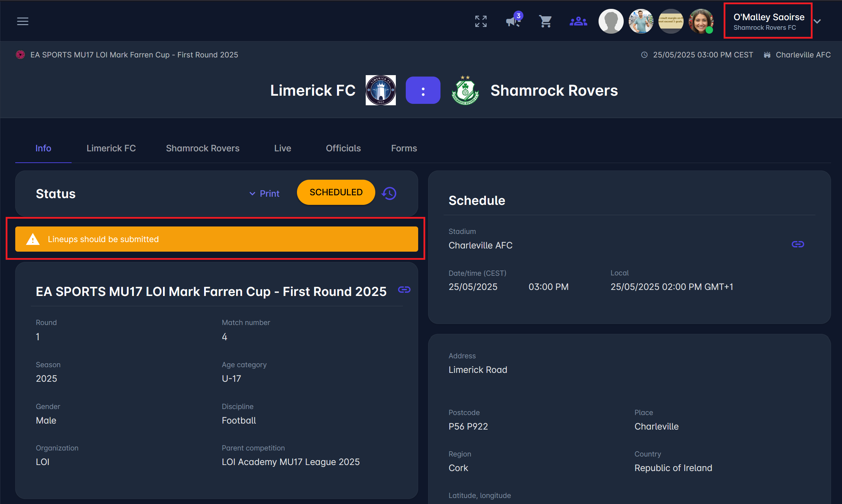Click the warning triangle icon in lineup alert
This screenshot has height=504, width=842.
(33, 239)
